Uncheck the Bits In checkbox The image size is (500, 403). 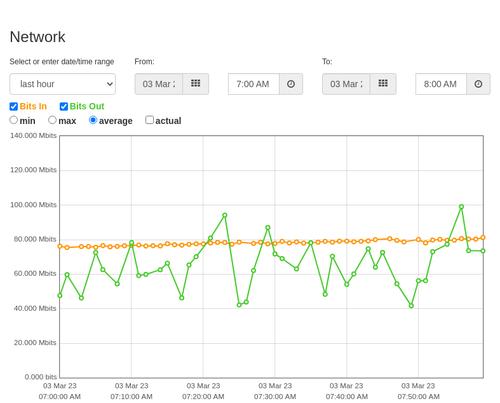(14, 106)
